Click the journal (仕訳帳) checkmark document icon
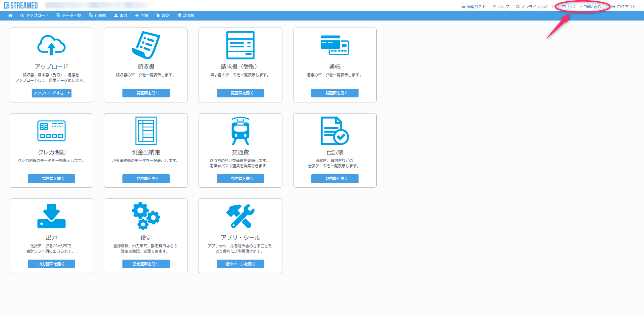 coord(335,131)
